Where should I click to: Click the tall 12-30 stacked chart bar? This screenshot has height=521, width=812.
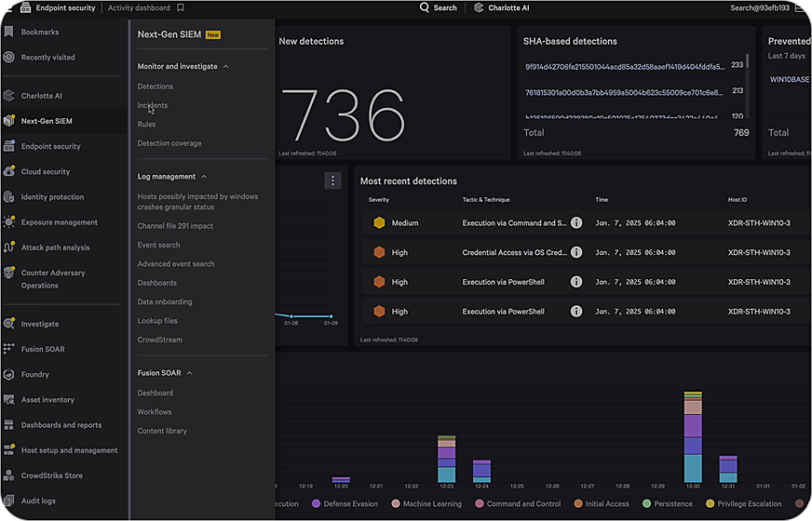[692, 437]
